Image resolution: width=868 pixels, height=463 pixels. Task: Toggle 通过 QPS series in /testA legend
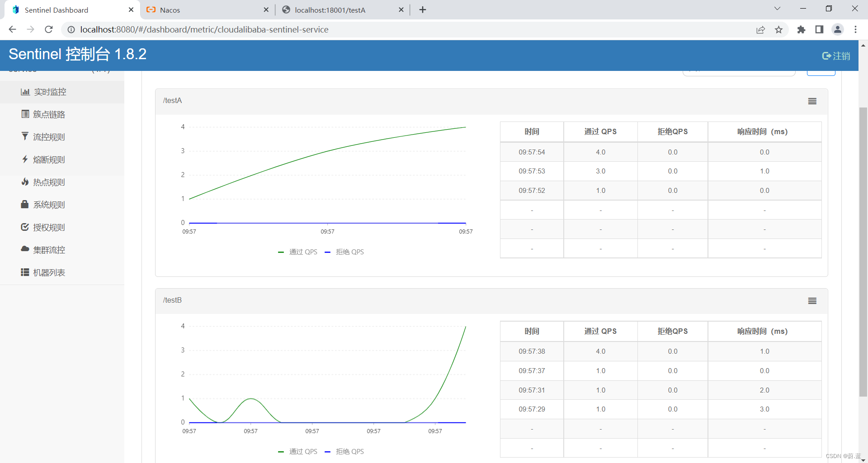tap(298, 252)
